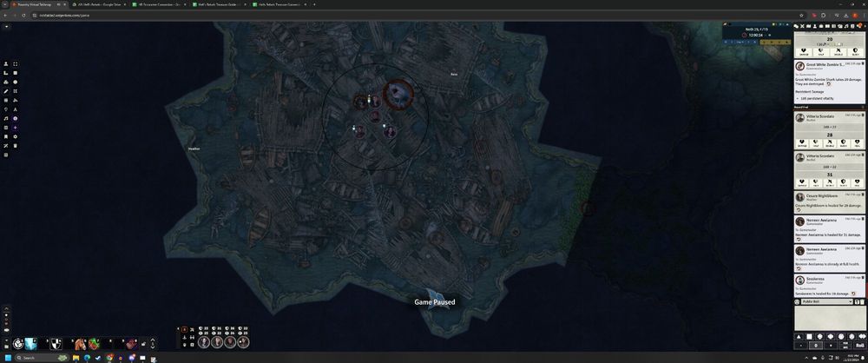Click the Roll button in dice tray
The image size is (868, 363).
click(x=859, y=346)
